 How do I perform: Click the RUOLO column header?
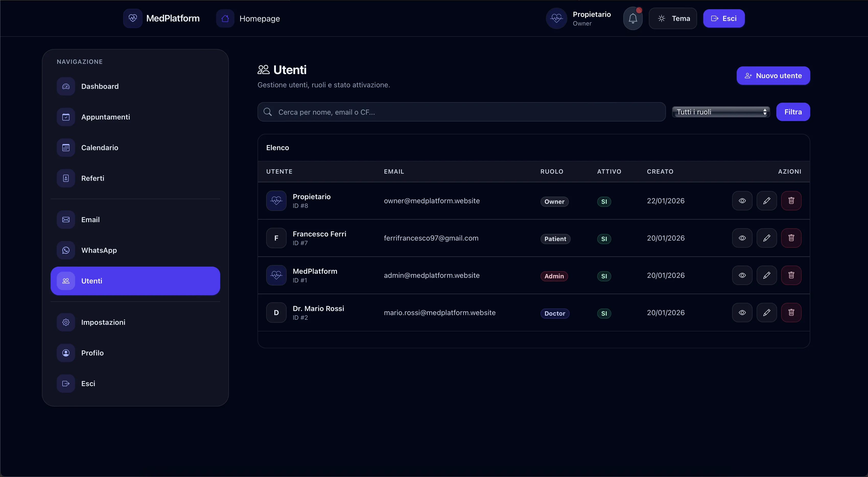pos(552,171)
